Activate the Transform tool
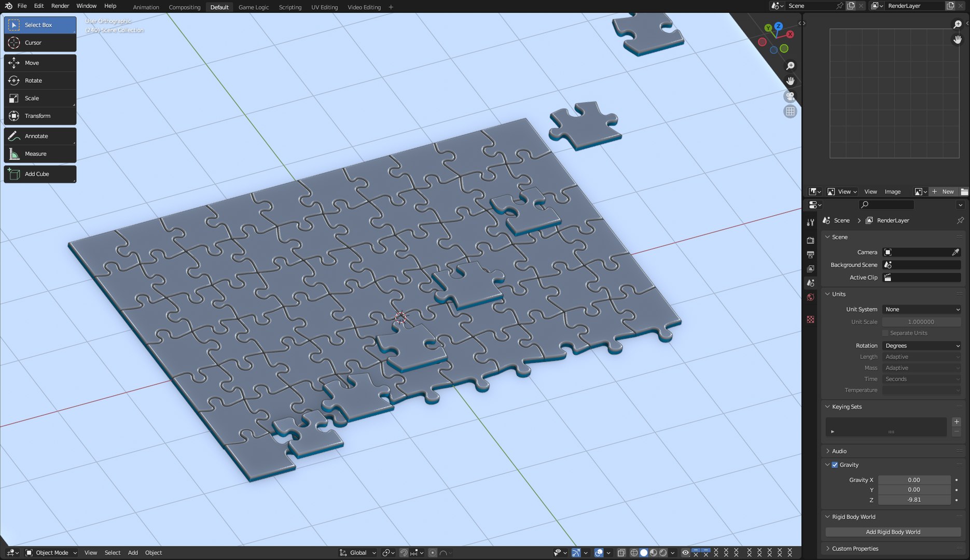Viewport: 970px width, 560px height. pyautogui.click(x=40, y=116)
